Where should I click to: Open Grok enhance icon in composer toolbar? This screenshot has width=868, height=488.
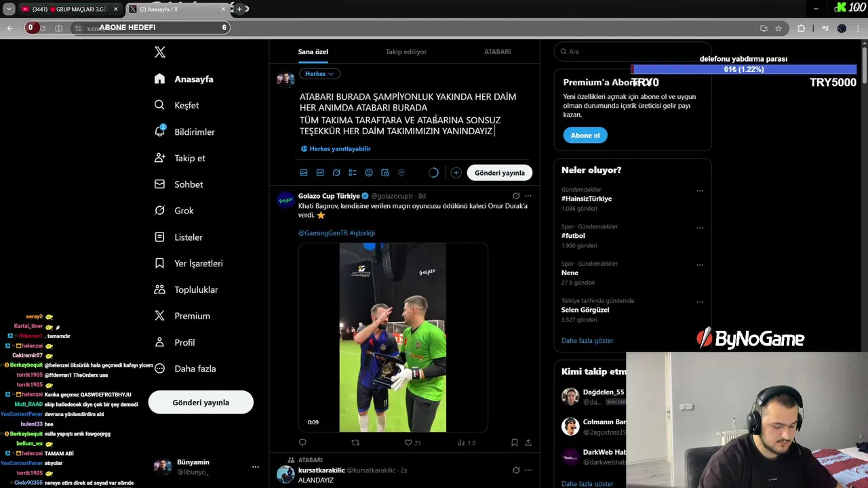[336, 173]
